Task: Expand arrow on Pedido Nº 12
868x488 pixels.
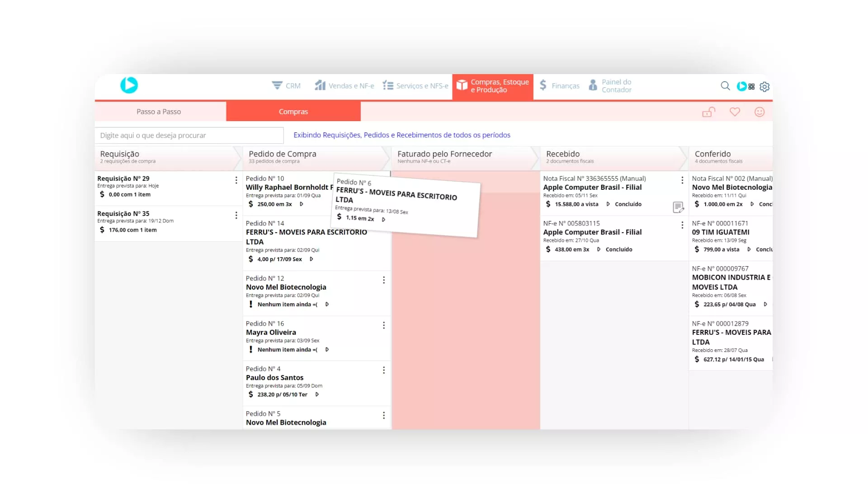Action: point(327,305)
